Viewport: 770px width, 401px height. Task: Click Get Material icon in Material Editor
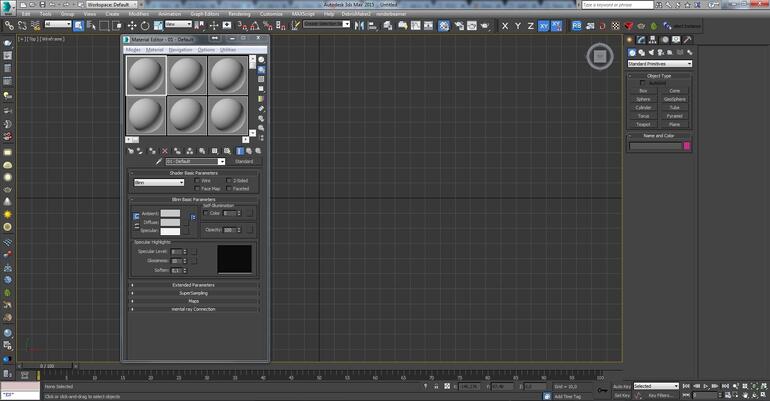(x=131, y=151)
